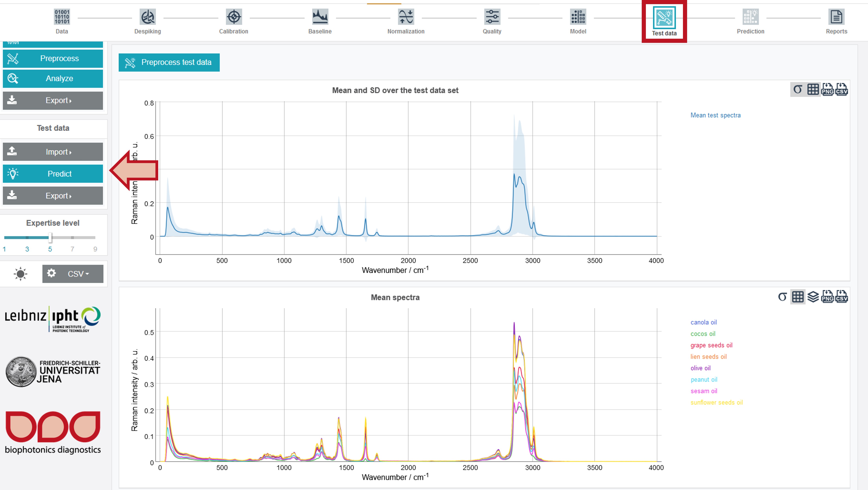Toggle grid lines on Mean spectra plot
Image resolution: width=868 pixels, height=490 pixels.
[x=798, y=297]
